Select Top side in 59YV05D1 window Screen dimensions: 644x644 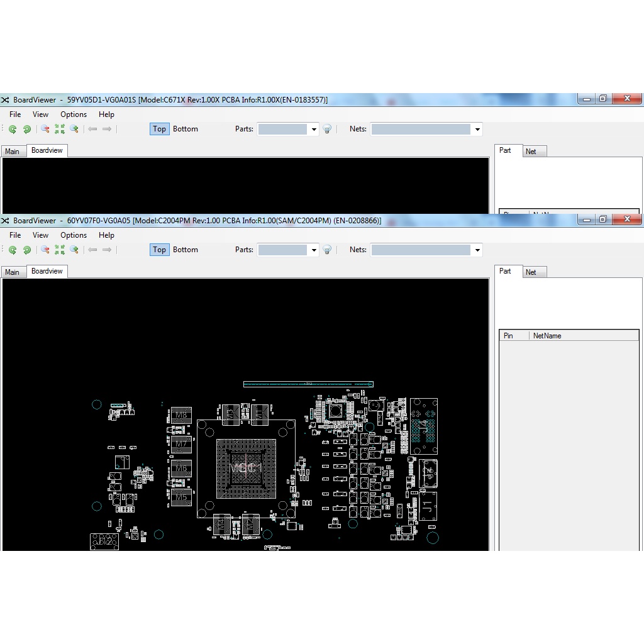point(159,129)
